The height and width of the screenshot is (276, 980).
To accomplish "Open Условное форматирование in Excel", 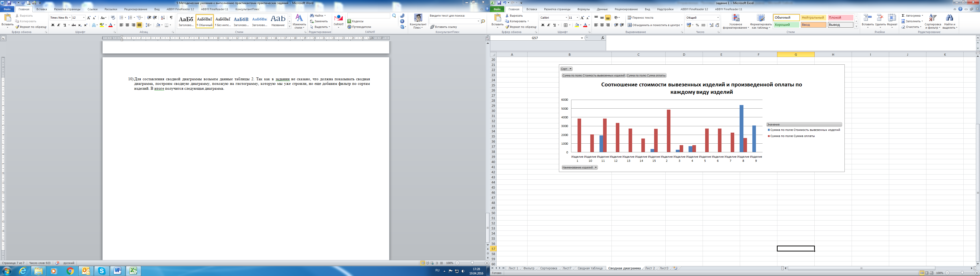I will (736, 22).
